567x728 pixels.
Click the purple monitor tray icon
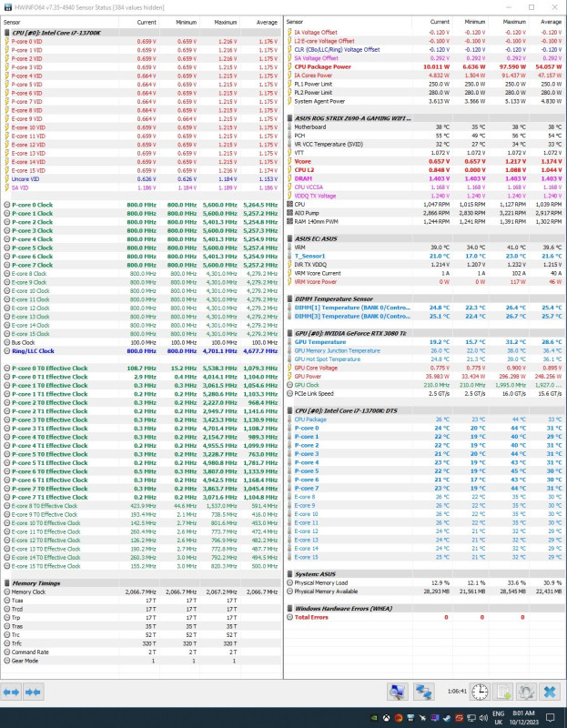[x=435, y=718]
